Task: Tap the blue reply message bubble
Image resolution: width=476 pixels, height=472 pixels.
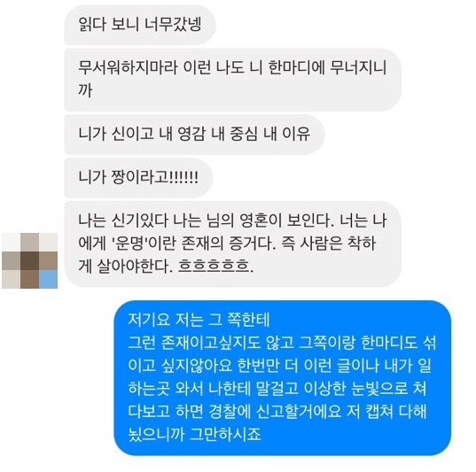Action: pyautogui.click(x=283, y=377)
